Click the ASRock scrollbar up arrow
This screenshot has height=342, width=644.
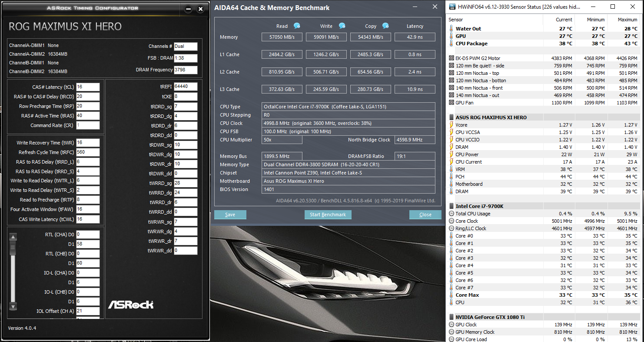(13, 237)
